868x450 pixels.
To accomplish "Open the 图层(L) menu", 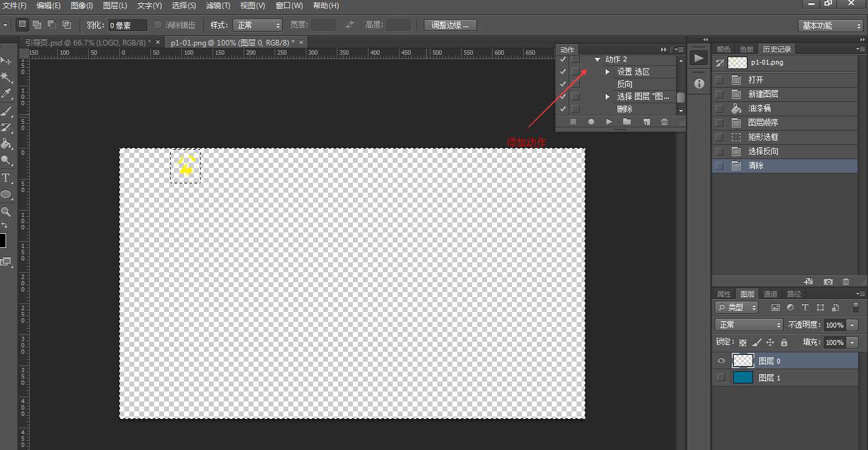I will pos(115,6).
